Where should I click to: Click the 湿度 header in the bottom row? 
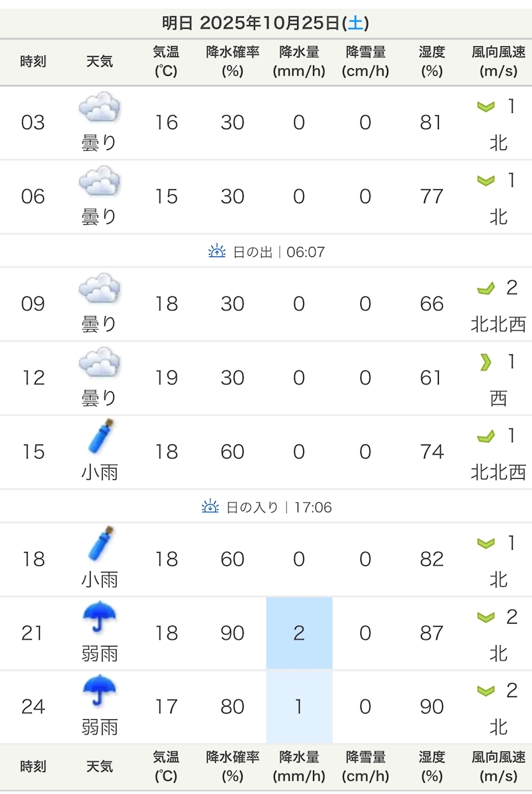pyautogui.click(x=431, y=766)
